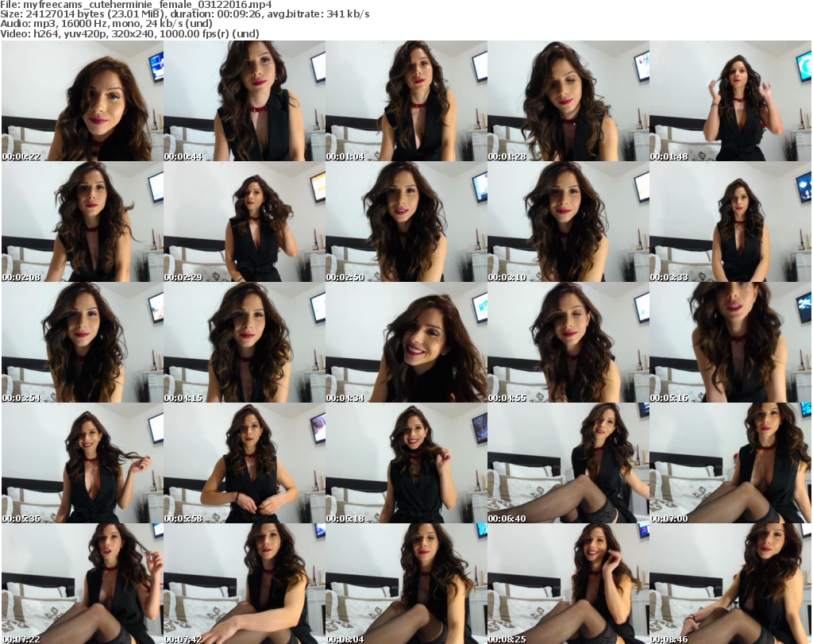This screenshot has height=644, width=813.
Task: Click the file name text ending in .mp4
Action: tap(147, 5)
